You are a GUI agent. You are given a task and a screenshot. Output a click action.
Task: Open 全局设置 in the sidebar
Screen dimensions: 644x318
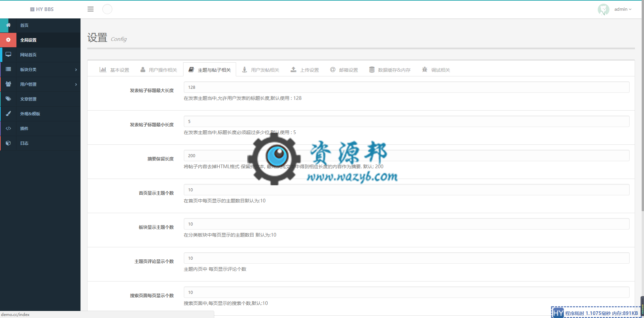(40, 40)
